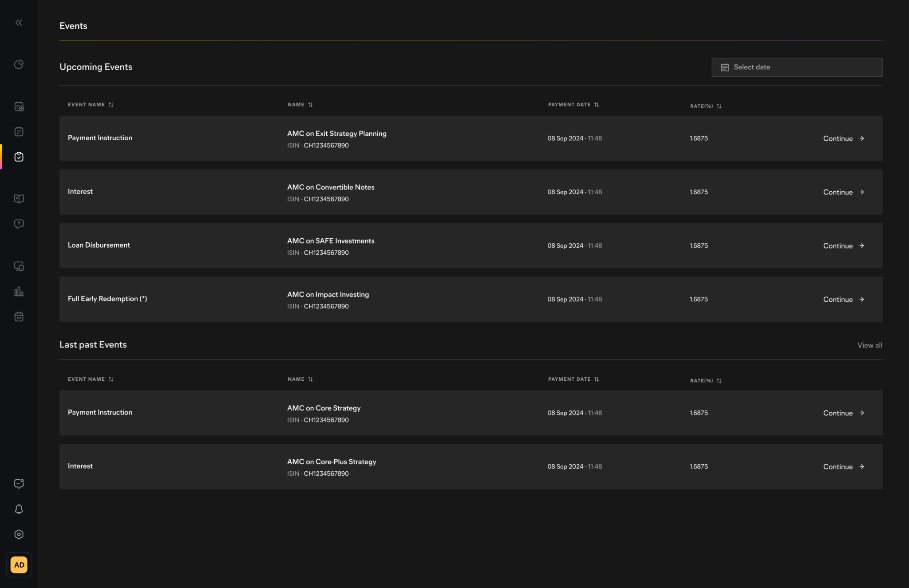Open the calendar grid sidebar icon
Screen dimensions: 909x588
point(19,316)
